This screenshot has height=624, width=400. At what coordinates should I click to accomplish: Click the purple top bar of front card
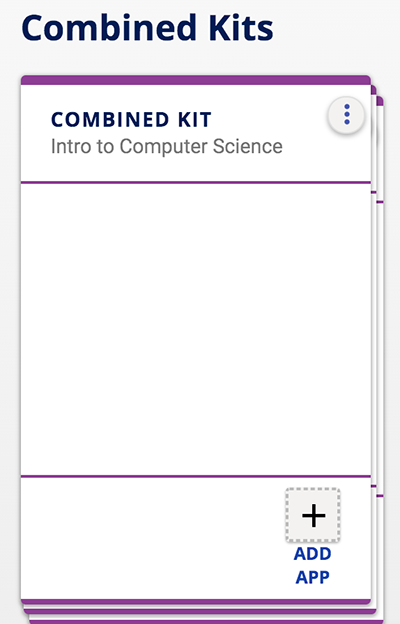[x=196, y=80]
